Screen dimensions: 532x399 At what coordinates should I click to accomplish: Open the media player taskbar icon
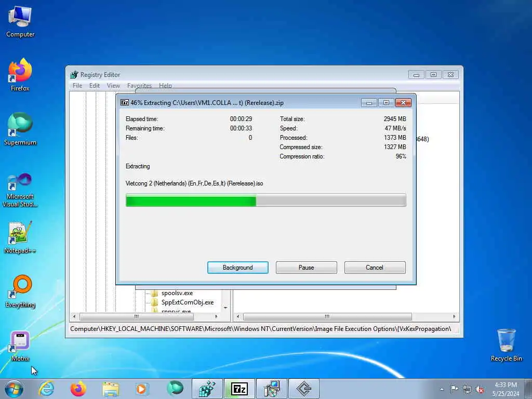coord(142,389)
